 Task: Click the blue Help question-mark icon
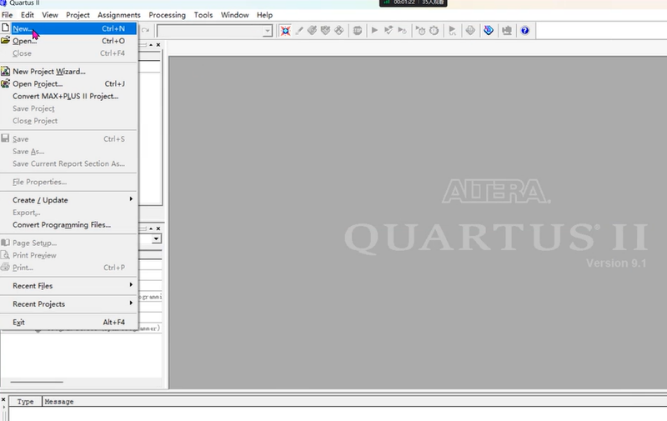click(525, 31)
